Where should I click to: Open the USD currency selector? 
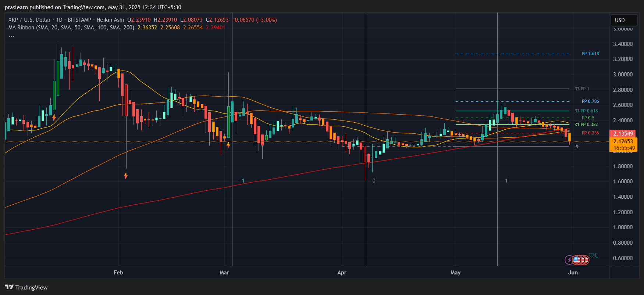coord(624,20)
